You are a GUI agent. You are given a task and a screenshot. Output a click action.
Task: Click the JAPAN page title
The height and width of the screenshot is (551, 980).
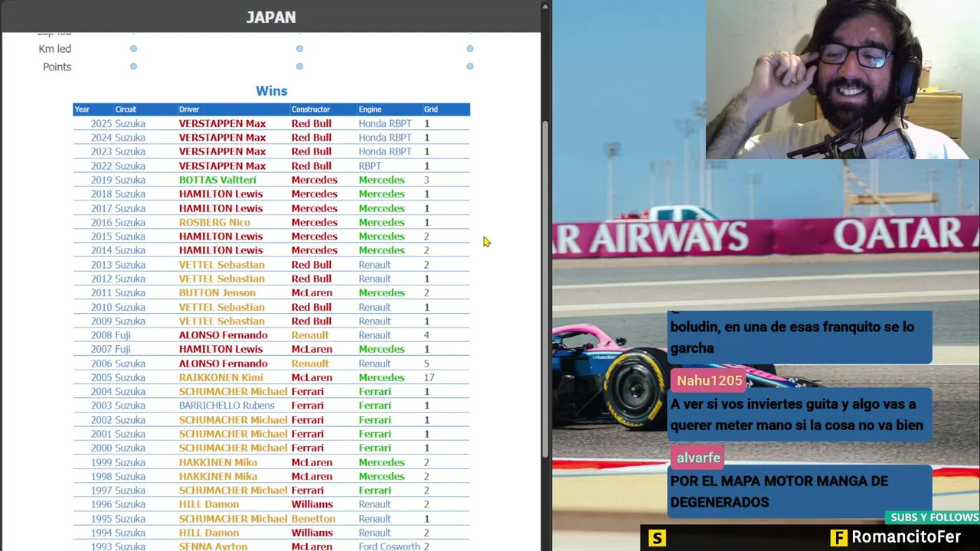[x=271, y=17]
